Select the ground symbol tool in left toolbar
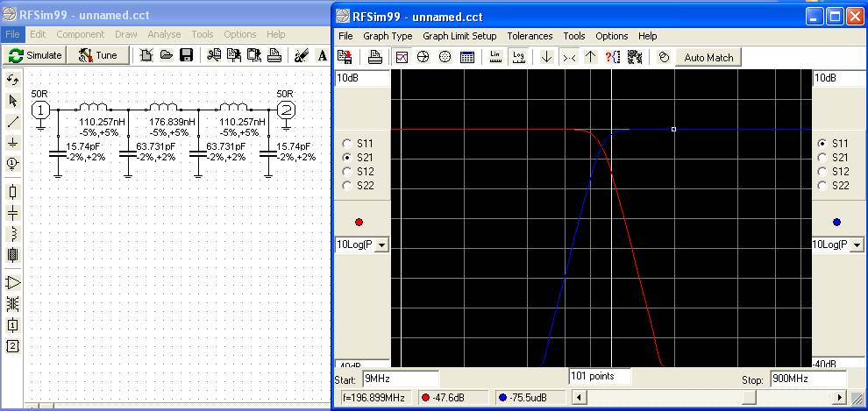868x411 pixels. 12,142
